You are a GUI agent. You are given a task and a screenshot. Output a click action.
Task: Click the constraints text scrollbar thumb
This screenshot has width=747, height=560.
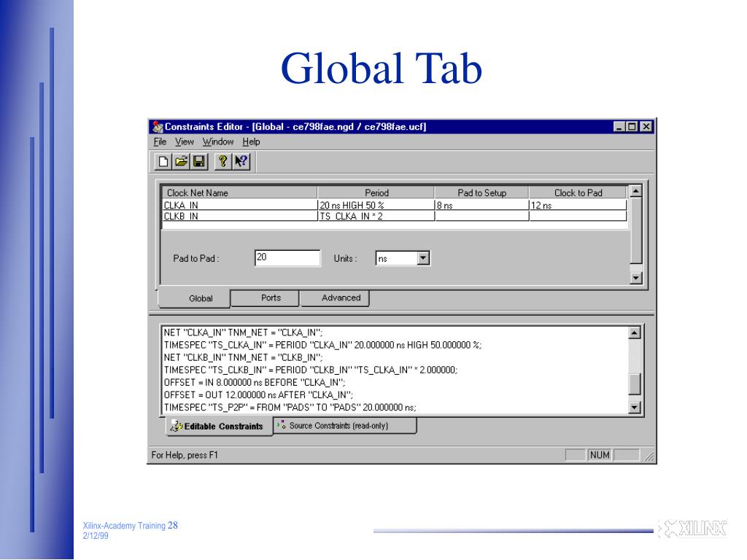[634, 384]
